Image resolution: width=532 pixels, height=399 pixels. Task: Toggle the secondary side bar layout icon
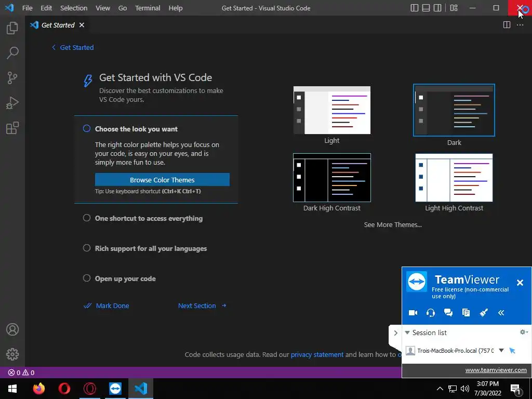[437, 8]
